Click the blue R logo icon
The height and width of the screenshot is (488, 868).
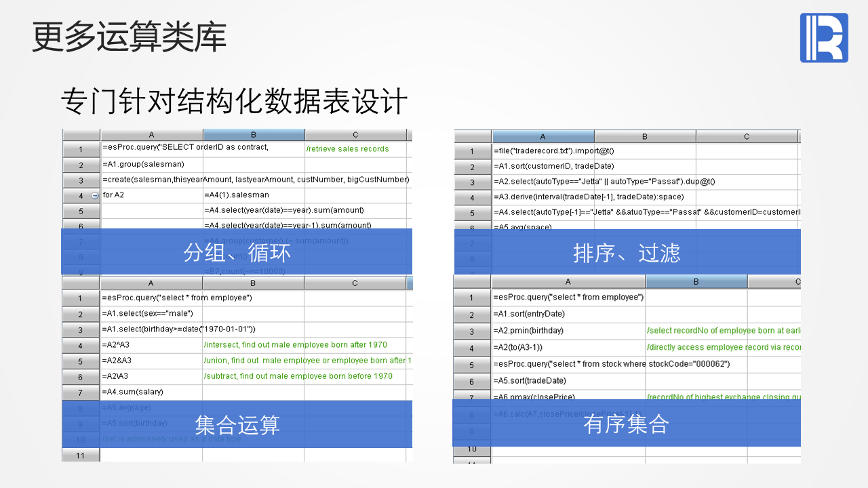tap(824, 38)
